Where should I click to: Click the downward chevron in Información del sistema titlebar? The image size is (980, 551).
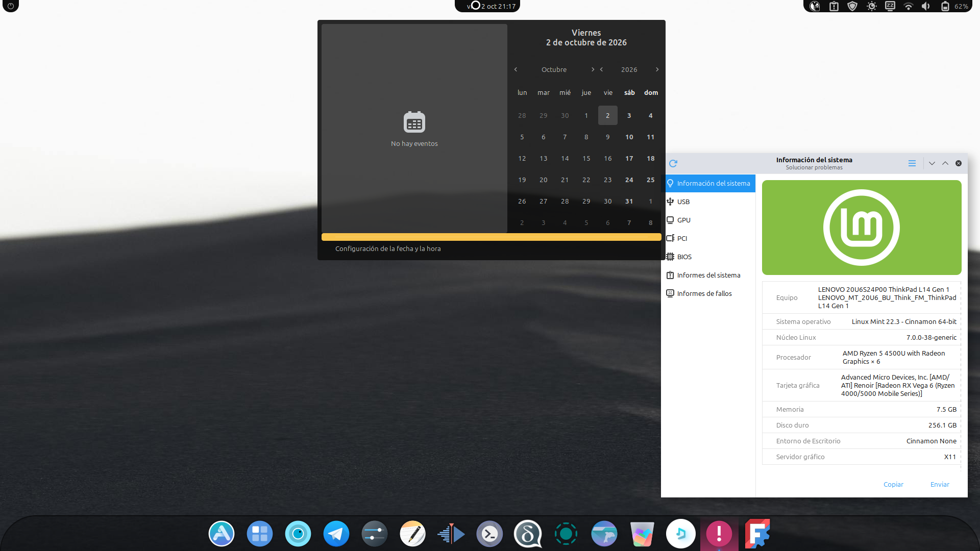[932, 163]
